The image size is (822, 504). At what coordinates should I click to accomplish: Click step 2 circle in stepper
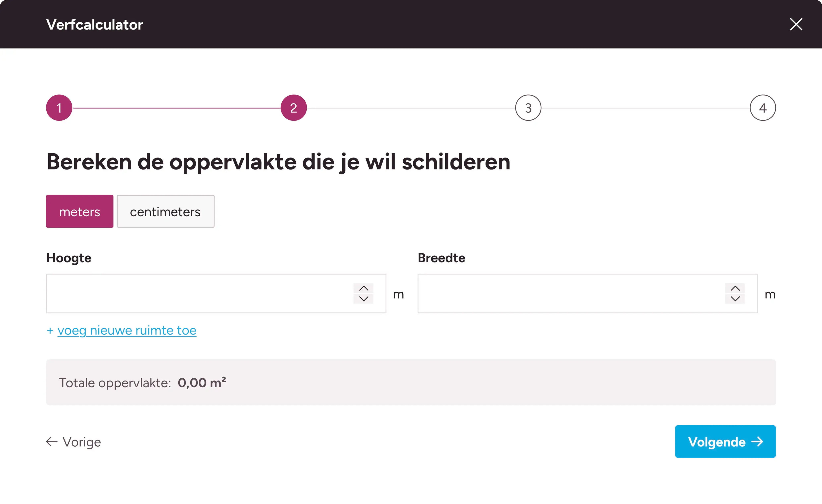pos(294,108)
